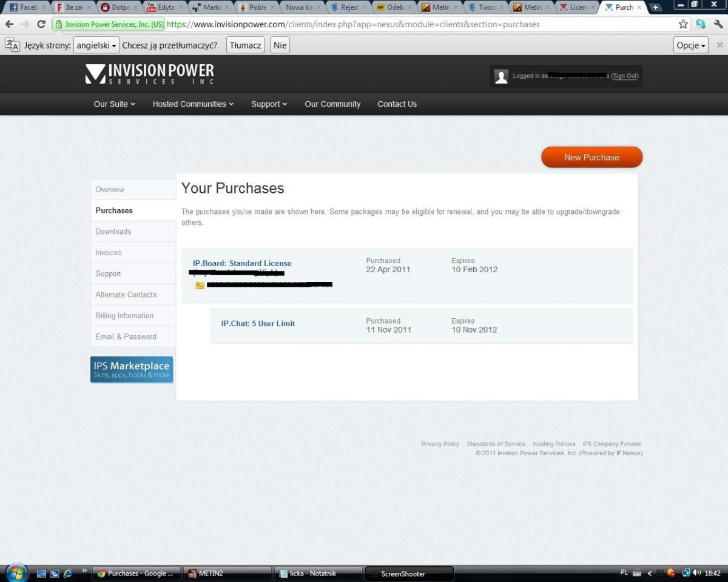Open Invoices in the sidebar
Screen dimensions: 728x582
(x=133, y=253)
